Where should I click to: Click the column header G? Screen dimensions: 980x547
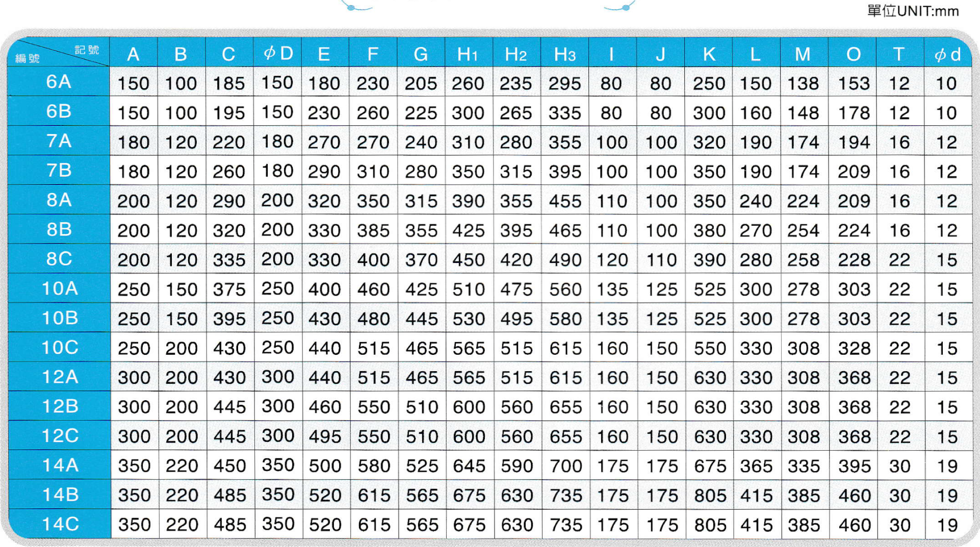[x=421, y=54]
